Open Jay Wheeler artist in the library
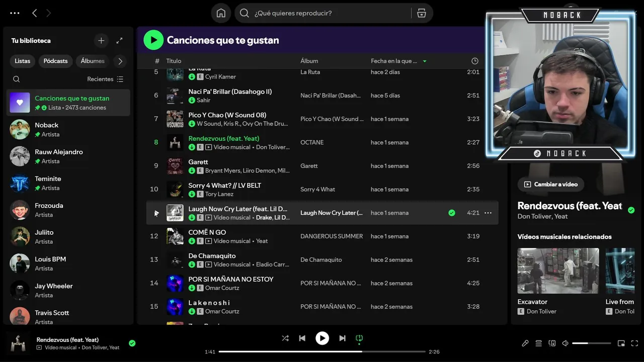Screen dimensions: 644x362 pyautogui.click(x=68, y=290)
